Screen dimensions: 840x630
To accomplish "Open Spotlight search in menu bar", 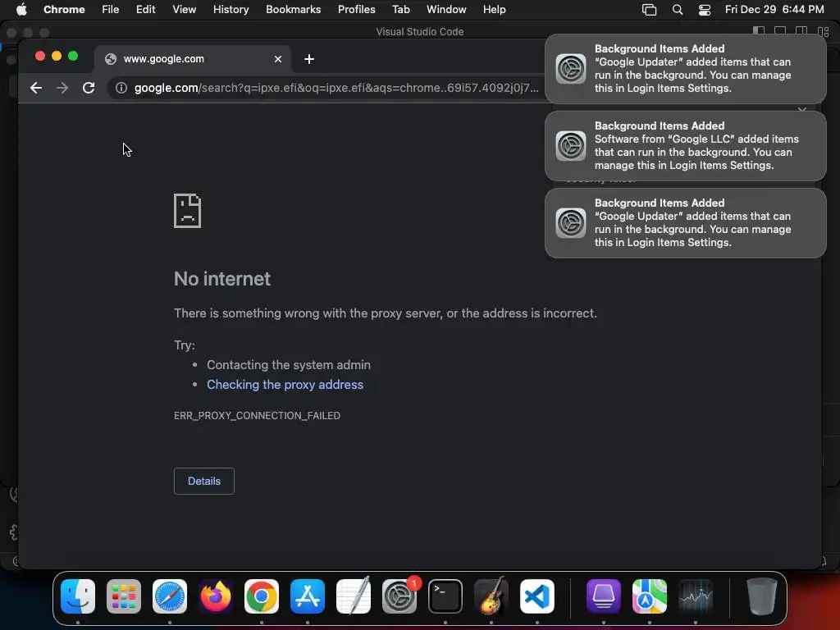I will coord(677,10).
